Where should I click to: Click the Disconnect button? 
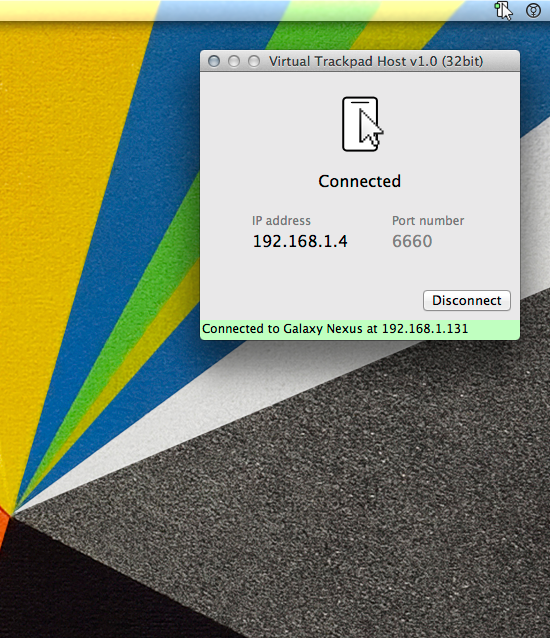[467, 301]
